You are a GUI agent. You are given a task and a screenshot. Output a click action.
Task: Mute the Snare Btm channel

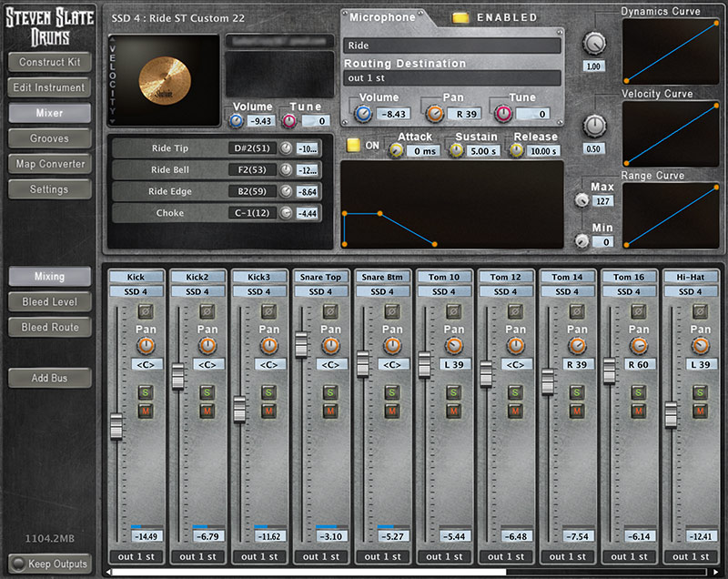click(x=392, y=411)
